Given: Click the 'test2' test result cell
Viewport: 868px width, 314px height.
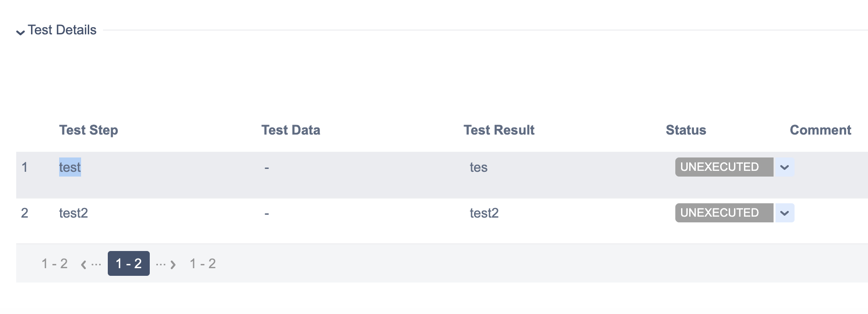Looking at the screenshot, I should (484, 213).
